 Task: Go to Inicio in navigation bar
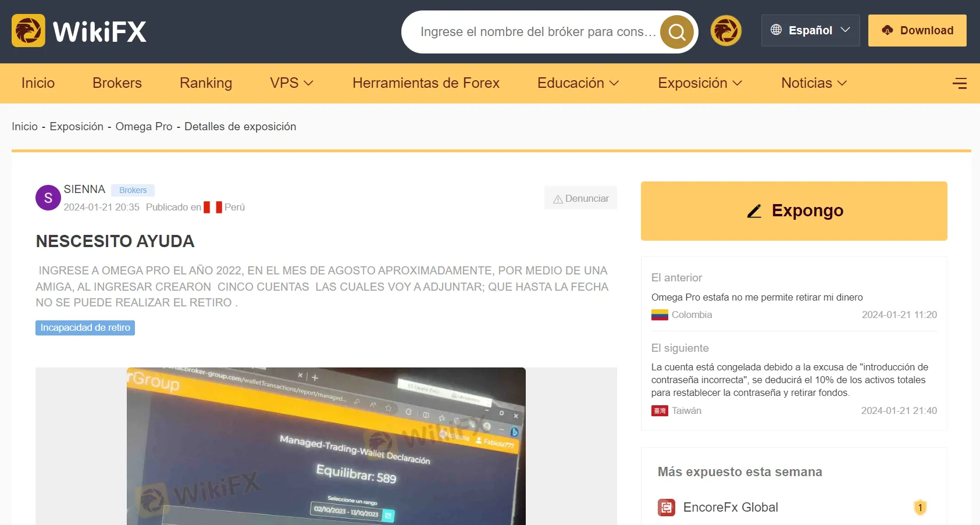tap(38, 83)
